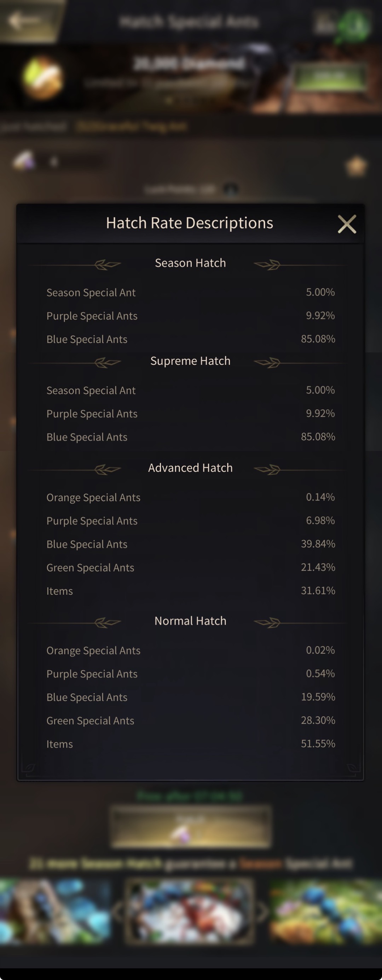The height and width of the screenshot is (980, 382).
Task: Click the Orange Special Ants 0.14% row
Action: 190,497
